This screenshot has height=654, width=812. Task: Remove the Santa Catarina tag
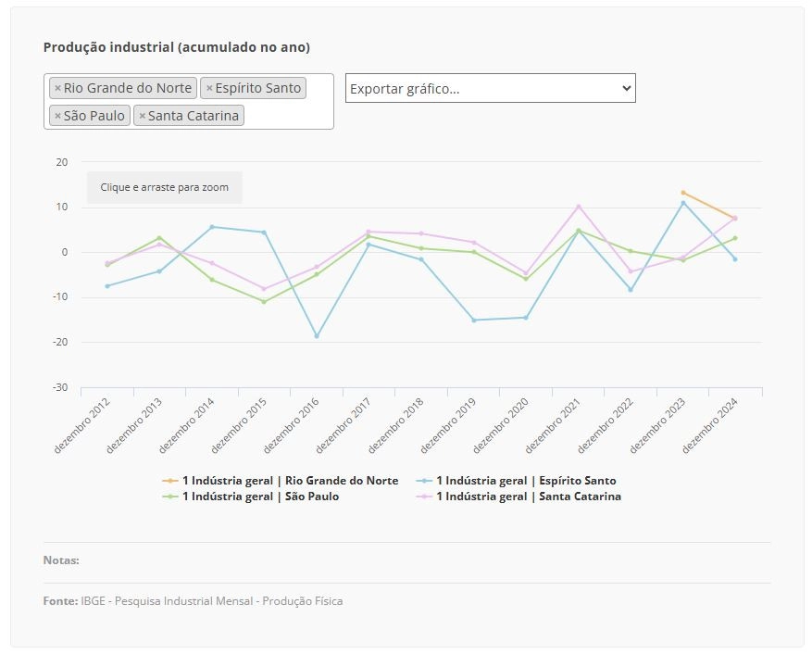[x=143, y=116]
